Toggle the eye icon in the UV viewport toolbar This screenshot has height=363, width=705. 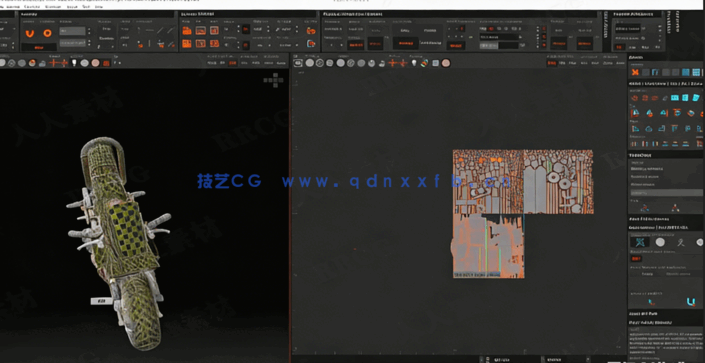click(x=298, y=63)
